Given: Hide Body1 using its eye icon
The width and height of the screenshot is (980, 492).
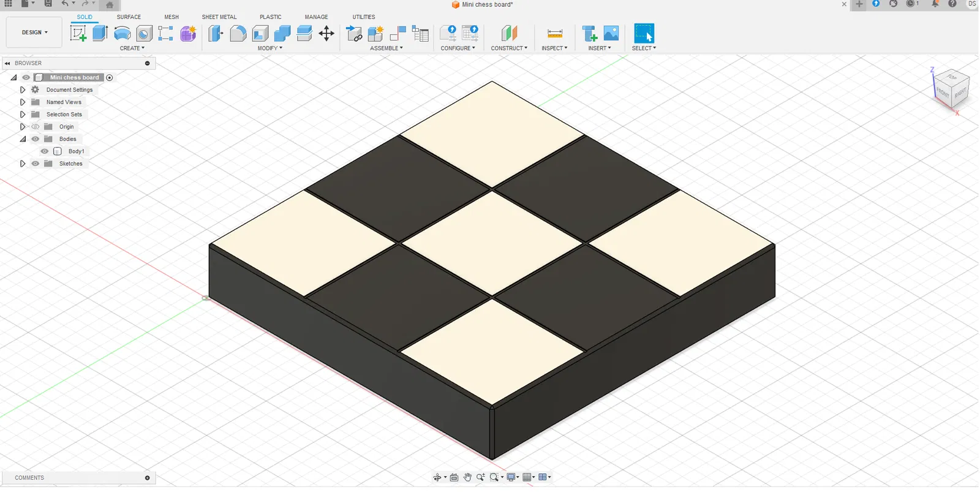Looking at the screenshot, I should 45,151.
